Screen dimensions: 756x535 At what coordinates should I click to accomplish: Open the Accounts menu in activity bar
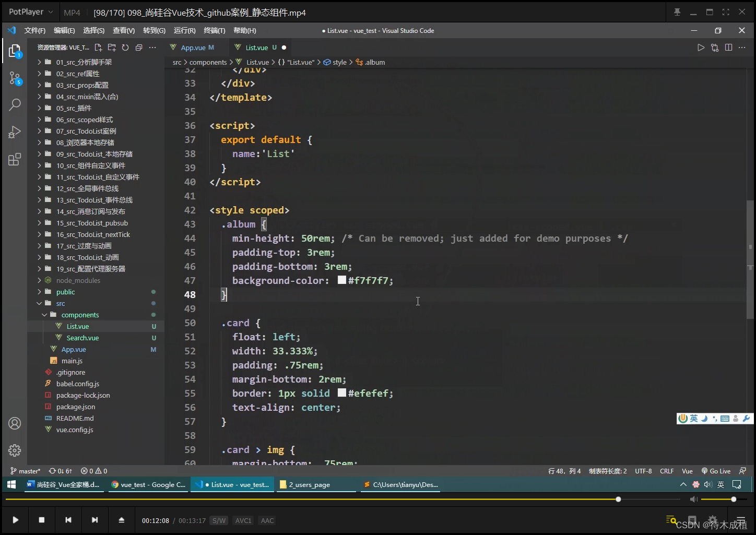15,423
